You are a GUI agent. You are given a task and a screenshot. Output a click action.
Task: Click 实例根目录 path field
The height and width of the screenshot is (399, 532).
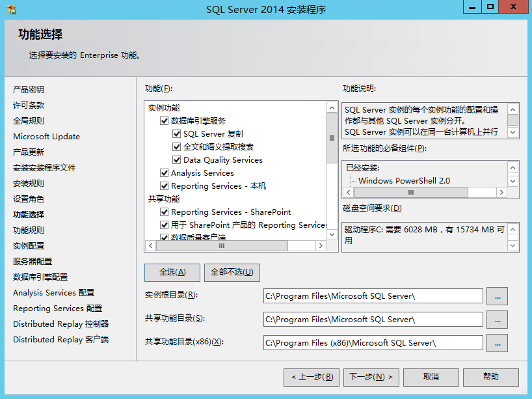(373, 296)
